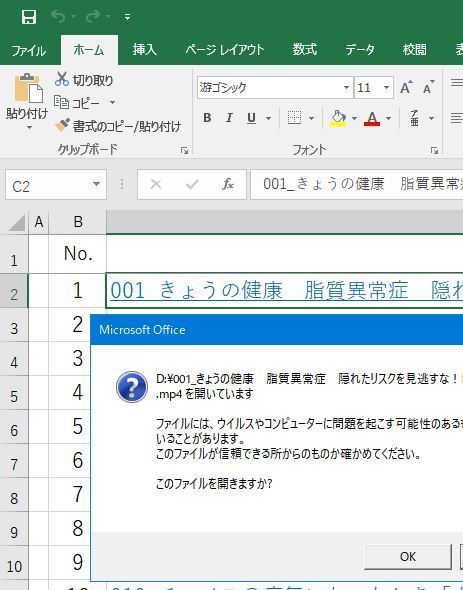Viewport: 463px width, 590px height.
Task: Select the ホーム ribbon tab
Action: point(89,50)
